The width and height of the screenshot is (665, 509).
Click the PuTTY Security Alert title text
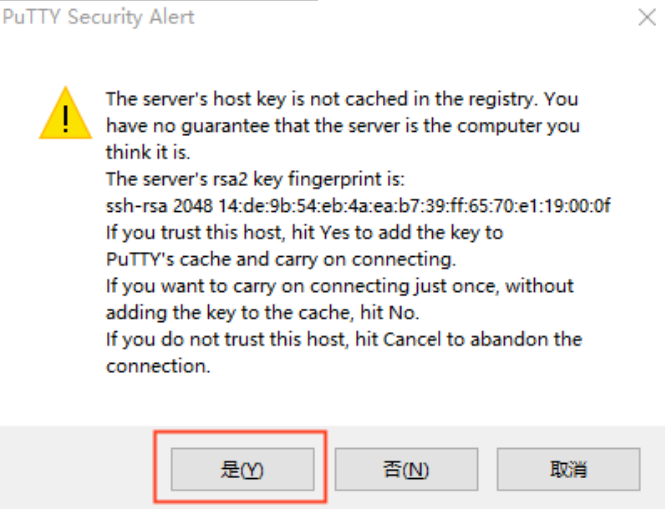click(x=99, y=18)
